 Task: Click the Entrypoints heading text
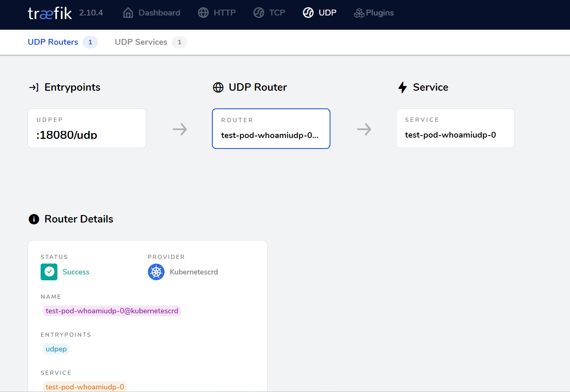click(x=72, y=87)
